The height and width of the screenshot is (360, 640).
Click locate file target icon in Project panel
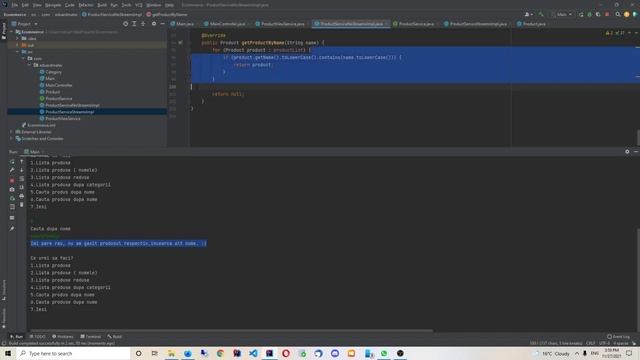click(125, 24)
